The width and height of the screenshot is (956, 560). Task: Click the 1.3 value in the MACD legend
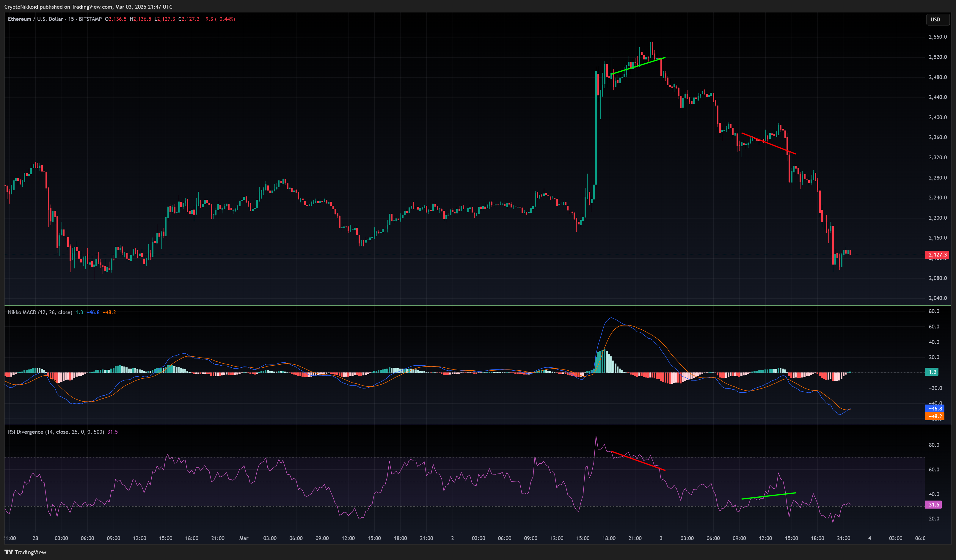(x=79, y=312)
